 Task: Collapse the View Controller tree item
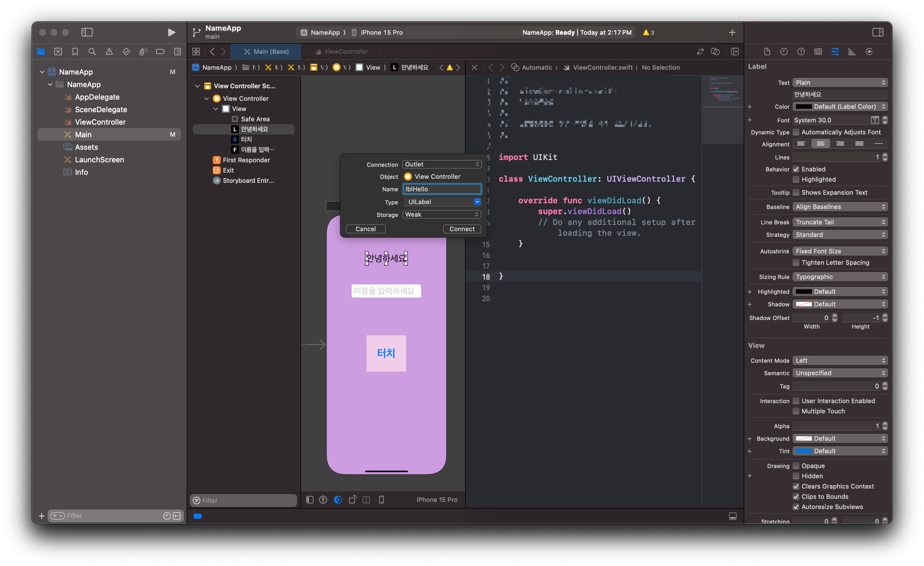pyautogui.click(x=206, y=98)
